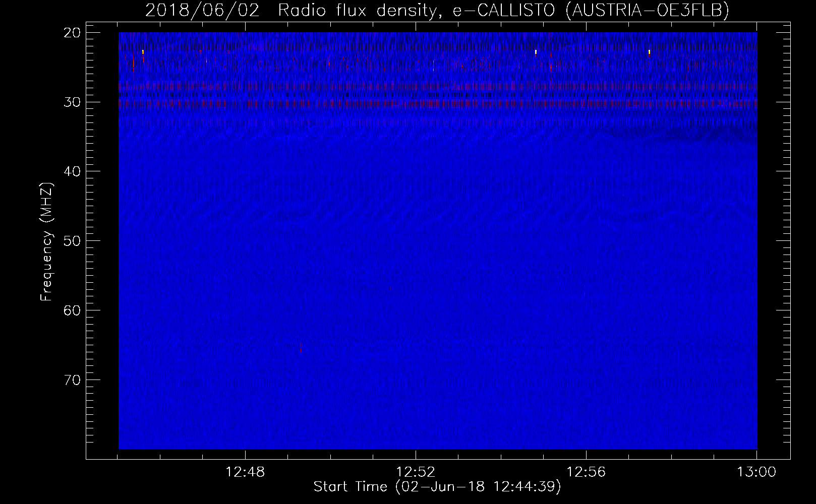Click the frequency tick label '70'

click(x=72, y=380)
